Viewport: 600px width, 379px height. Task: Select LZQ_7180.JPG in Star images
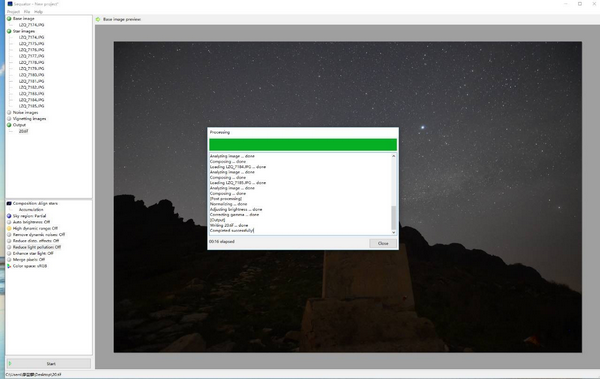point(31,75)
